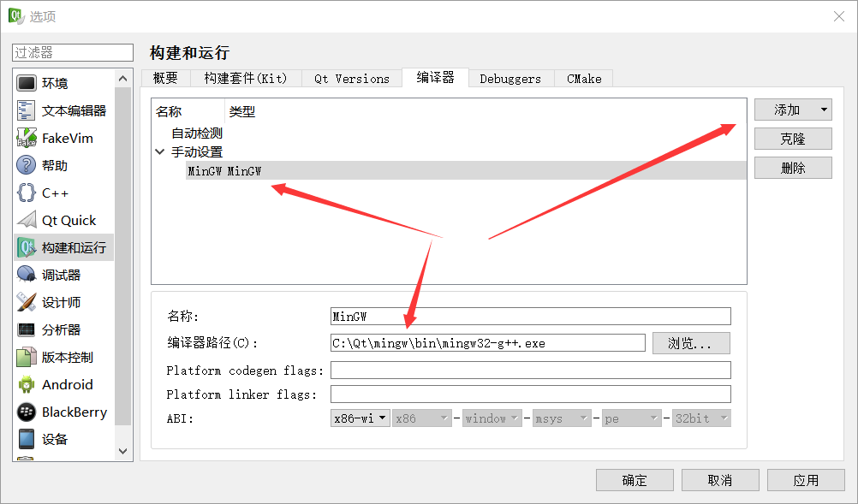Switch to the 构建套件(Kit) tab
This screenshot has width=858, height=504.
[245, 78]
